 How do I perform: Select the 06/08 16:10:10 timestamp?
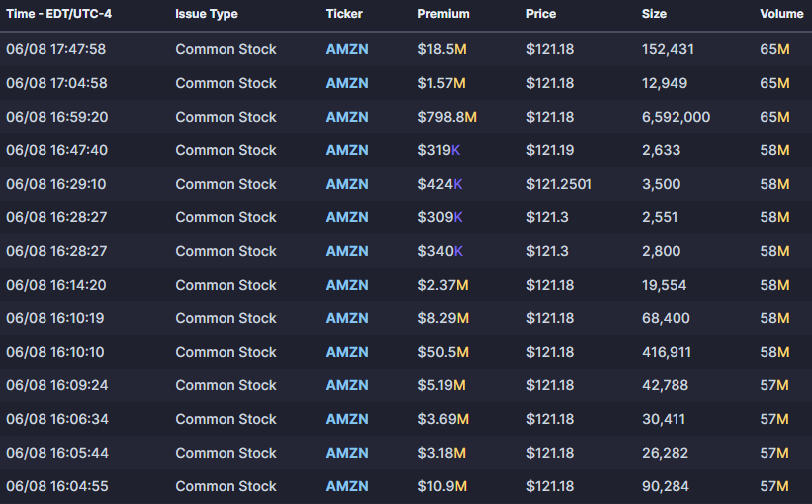55,352
